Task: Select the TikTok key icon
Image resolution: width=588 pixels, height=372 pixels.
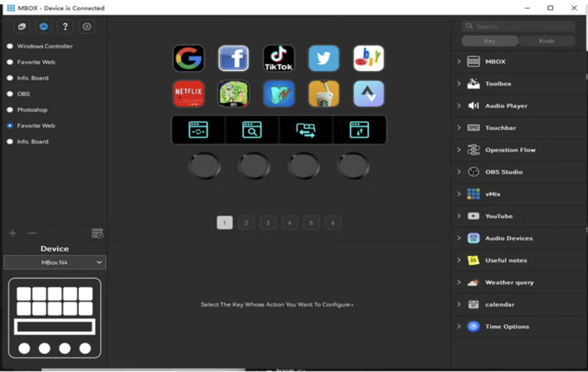Action: click(278, 58)
